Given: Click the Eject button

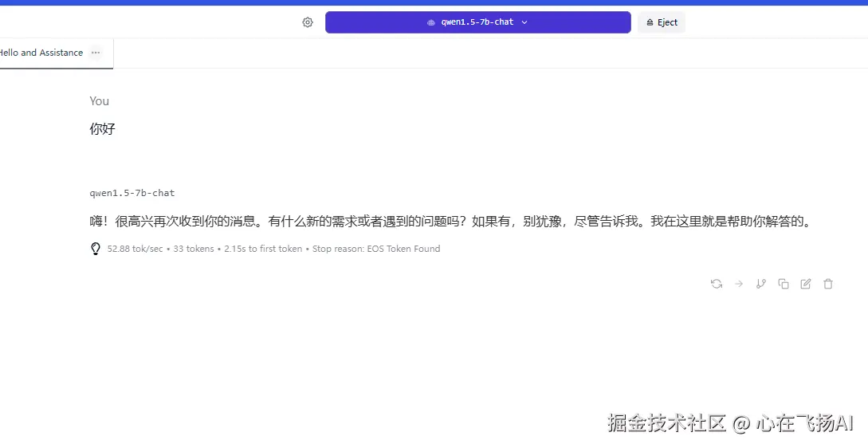Looking at the screenshot, I should (662, 22).
